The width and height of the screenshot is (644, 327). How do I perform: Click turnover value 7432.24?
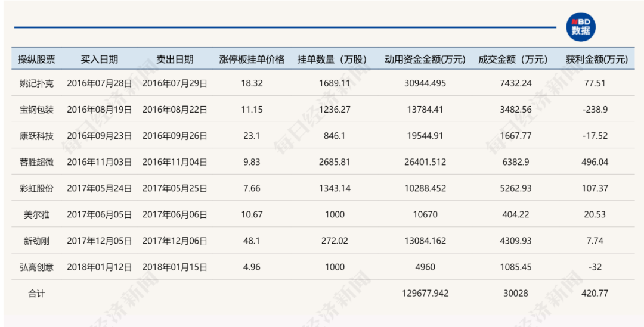(x=516, y=83)
